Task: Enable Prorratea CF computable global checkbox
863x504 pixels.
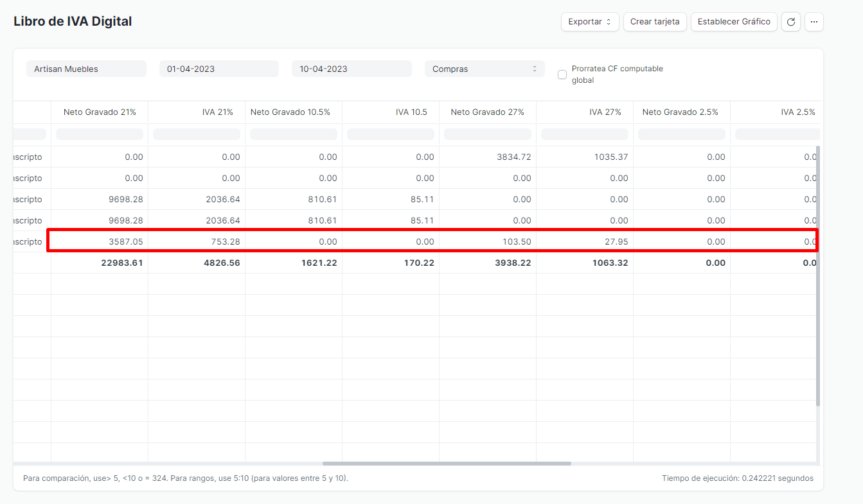Action: (x=562, y=74)
